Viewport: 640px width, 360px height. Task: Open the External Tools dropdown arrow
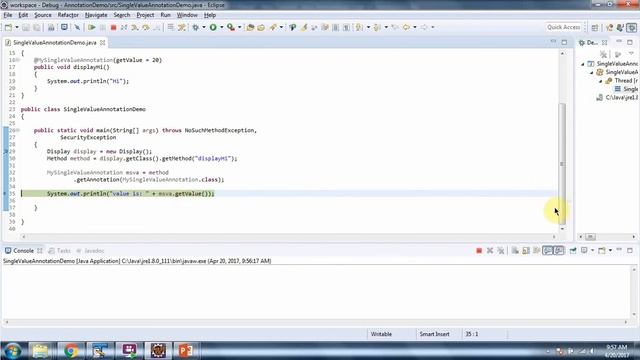click(239, 27)
